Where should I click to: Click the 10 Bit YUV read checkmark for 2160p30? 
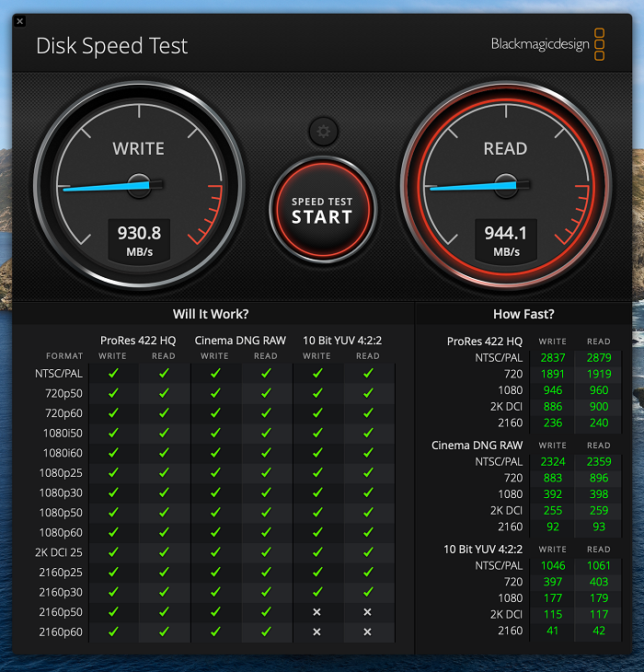[x=368, y=592]
